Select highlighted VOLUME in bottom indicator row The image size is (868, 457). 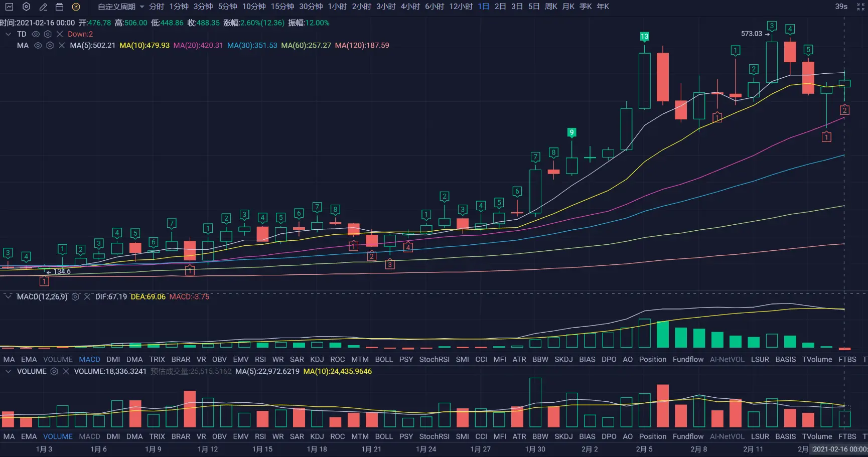(58, 437)
